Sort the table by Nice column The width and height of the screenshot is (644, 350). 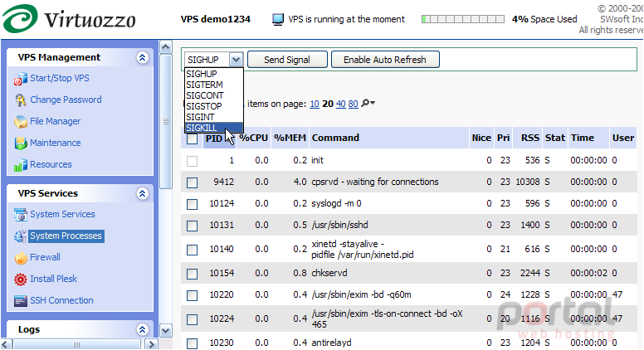tap(481, 138)
